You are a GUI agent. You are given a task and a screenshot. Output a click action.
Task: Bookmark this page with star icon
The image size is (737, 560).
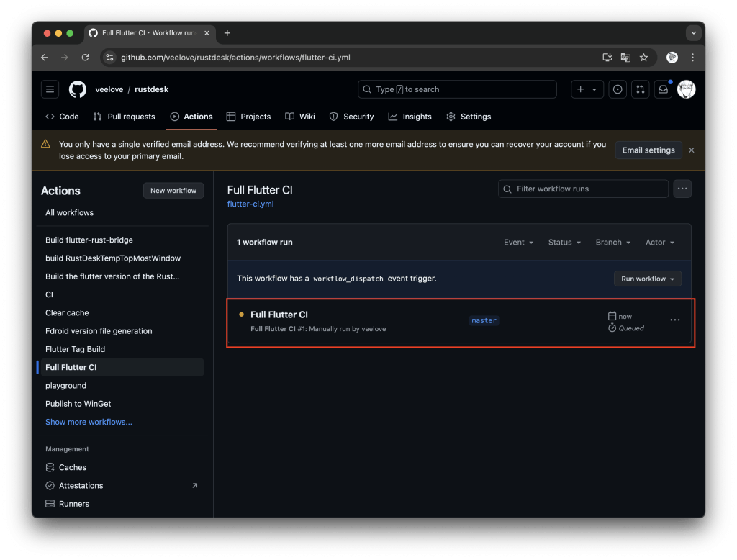click(643, 58)
